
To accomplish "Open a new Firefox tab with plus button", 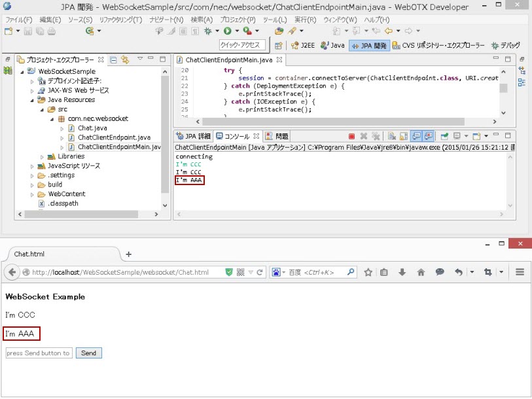I will click(128, 254).
